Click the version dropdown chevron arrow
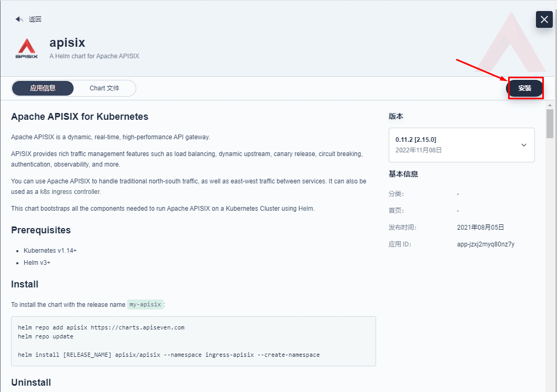This screenshot has width=557, height=392. point(524,145)
